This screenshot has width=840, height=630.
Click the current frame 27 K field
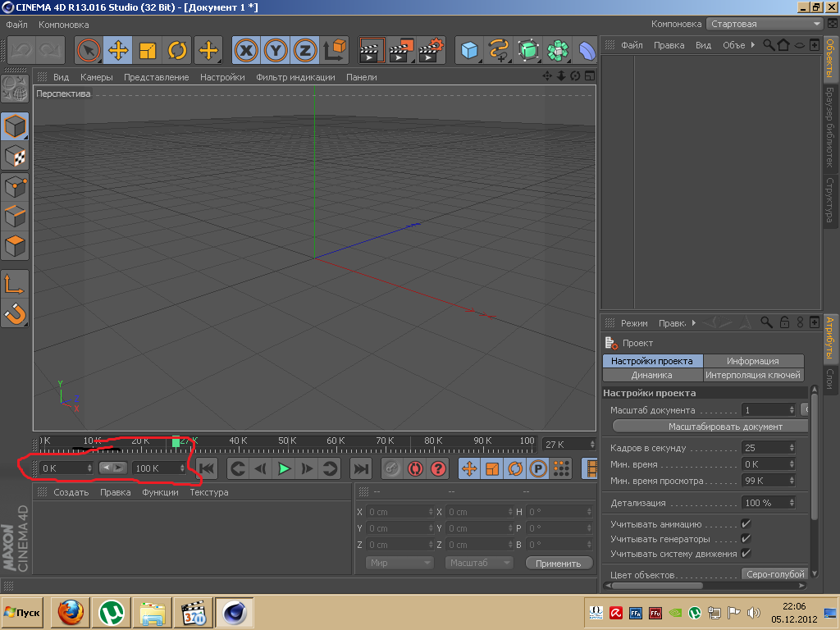569,445
